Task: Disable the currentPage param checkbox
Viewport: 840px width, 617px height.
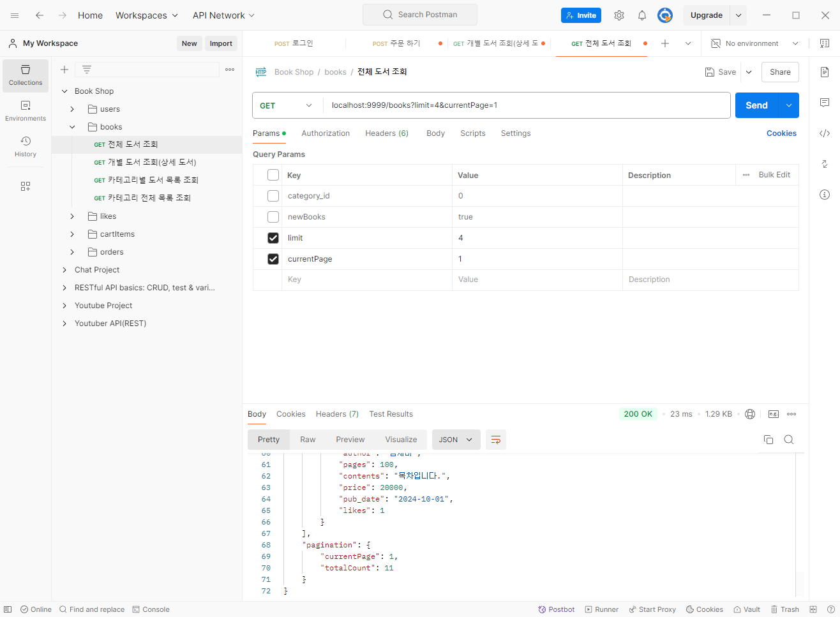Action: click(273, 259)
